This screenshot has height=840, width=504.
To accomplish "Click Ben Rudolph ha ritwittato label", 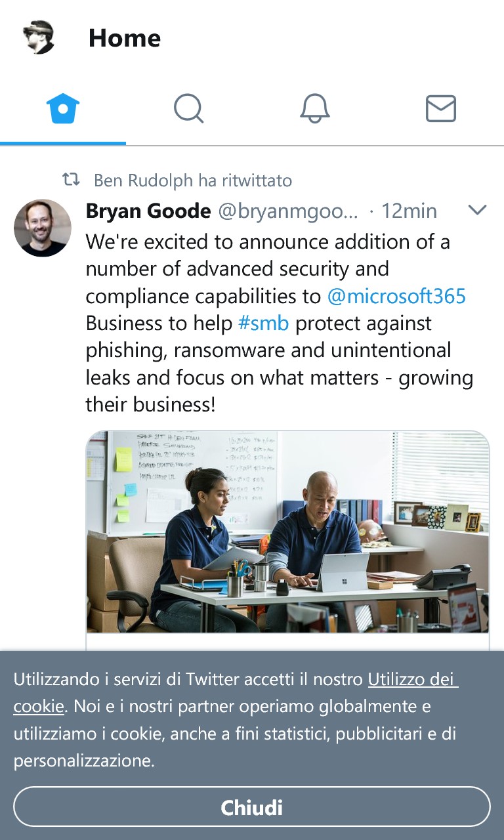I will pyautogui.click(x=193, y=180).
